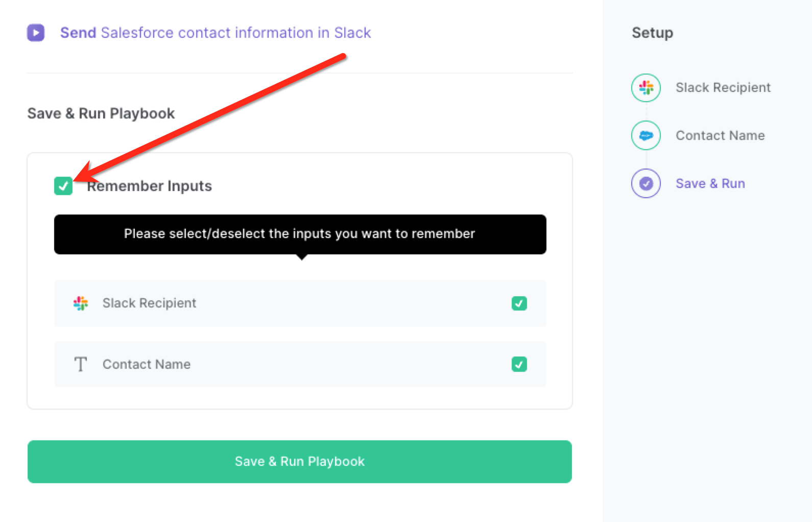Click the Remember Inputs label text
This screenshot has width=812, height=522.
(x=149, y=186)
